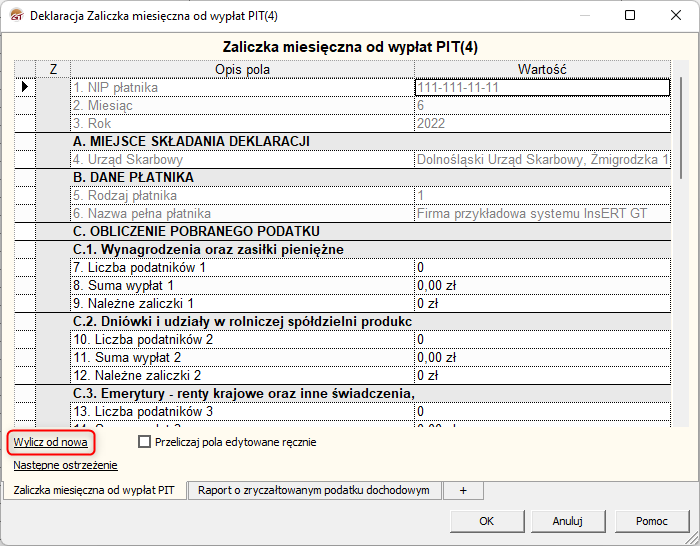Click header 'C. OBLICZENIE POBRANEGO PODATKU'
The height and width of the screenshot is (546, 700).
[x=371, y=231]
